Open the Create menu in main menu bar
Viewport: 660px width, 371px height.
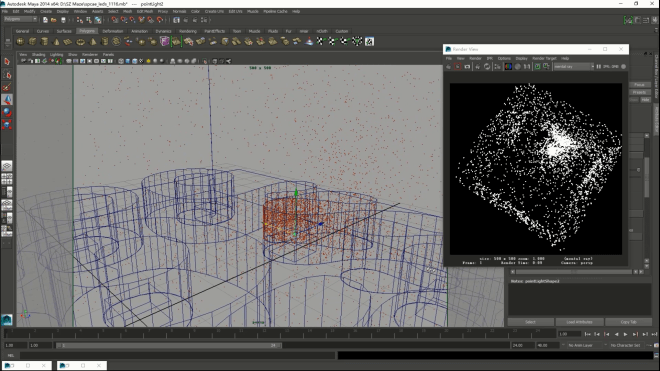[46, 11]
